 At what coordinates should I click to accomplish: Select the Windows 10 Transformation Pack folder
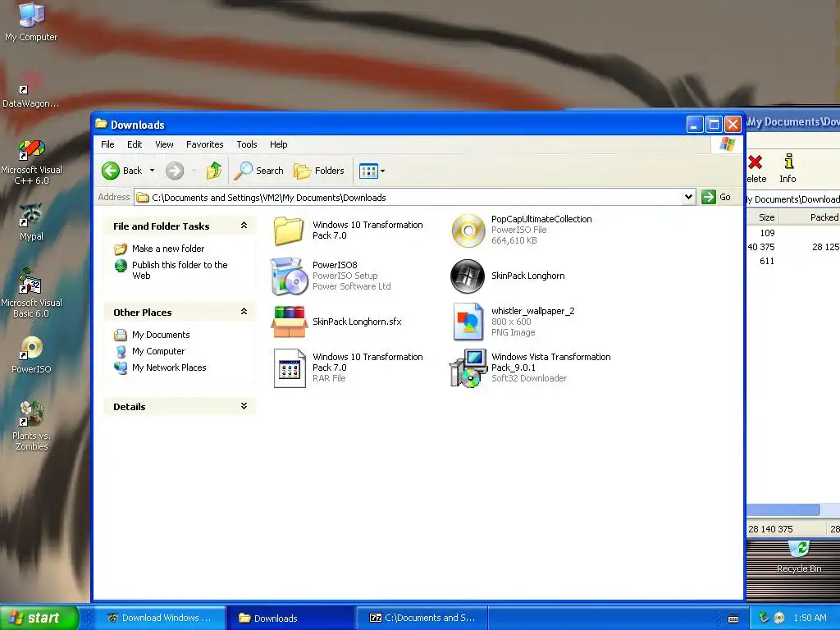point(289,231)
